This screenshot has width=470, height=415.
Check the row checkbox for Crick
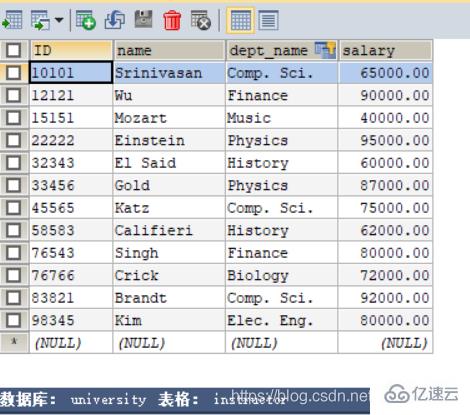tap(13, 275)
